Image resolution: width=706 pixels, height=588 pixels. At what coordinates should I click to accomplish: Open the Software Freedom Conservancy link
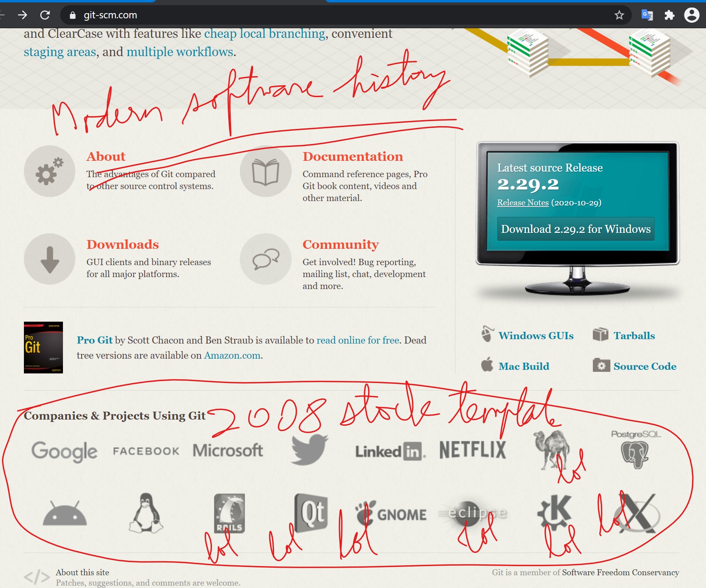pyautogui.click(x=620, y=572)
